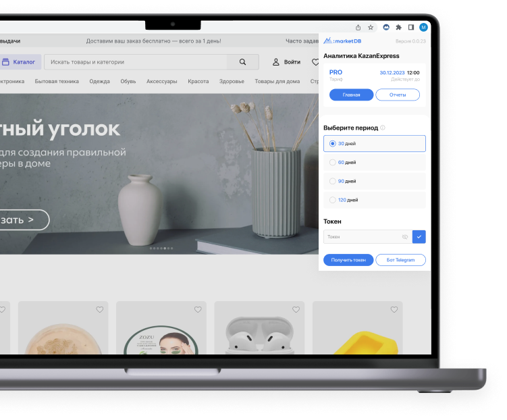Open Здоровье category
507x420 pixels.
click(232, 82)
